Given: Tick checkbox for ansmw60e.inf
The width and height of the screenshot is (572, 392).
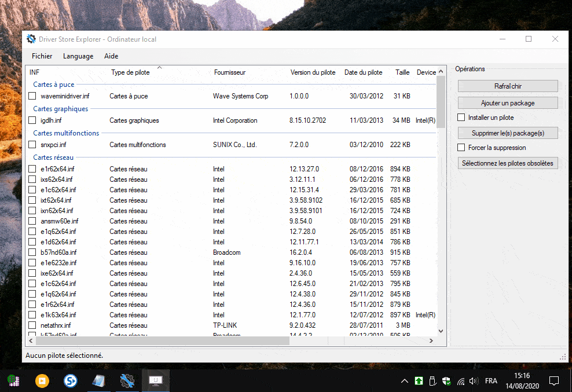Looking at the screenshot, I should tap(32, 221).
